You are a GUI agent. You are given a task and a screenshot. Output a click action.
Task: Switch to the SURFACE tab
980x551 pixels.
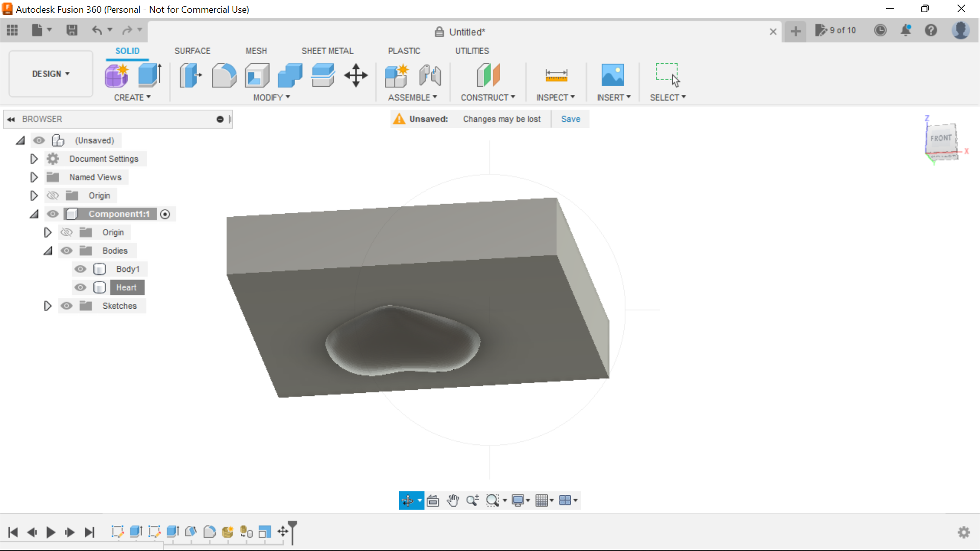(192, 51)
